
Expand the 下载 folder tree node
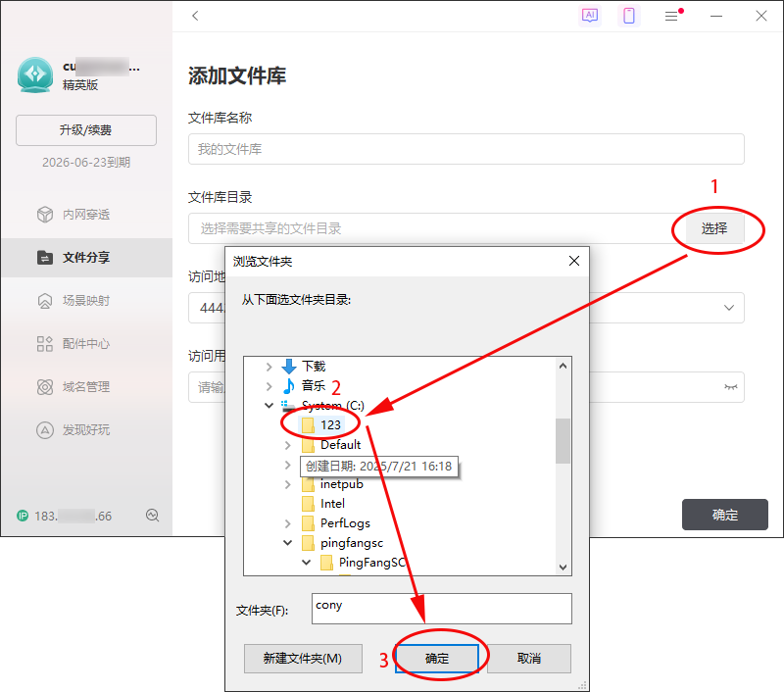(269, 367)
